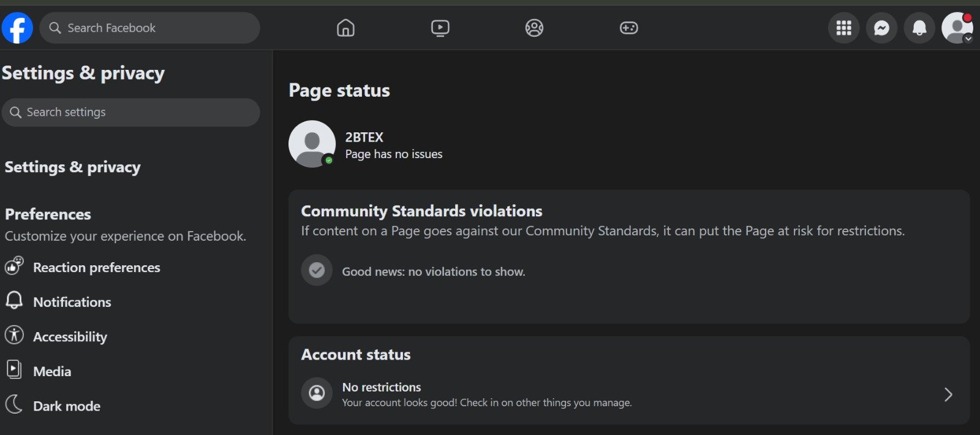Click the Search settings field
This screenshot has height=435, width=980.
(x=131, y=112)
